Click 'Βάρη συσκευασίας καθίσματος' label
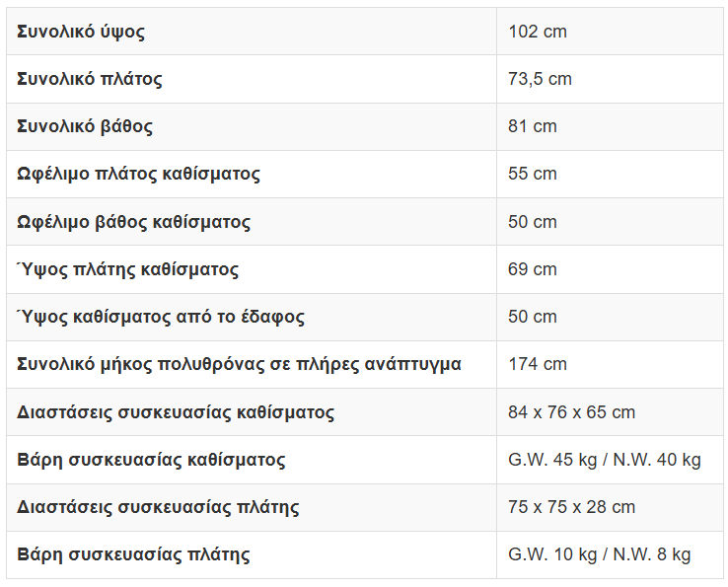728x587 pixels. (x=151, y=460)
